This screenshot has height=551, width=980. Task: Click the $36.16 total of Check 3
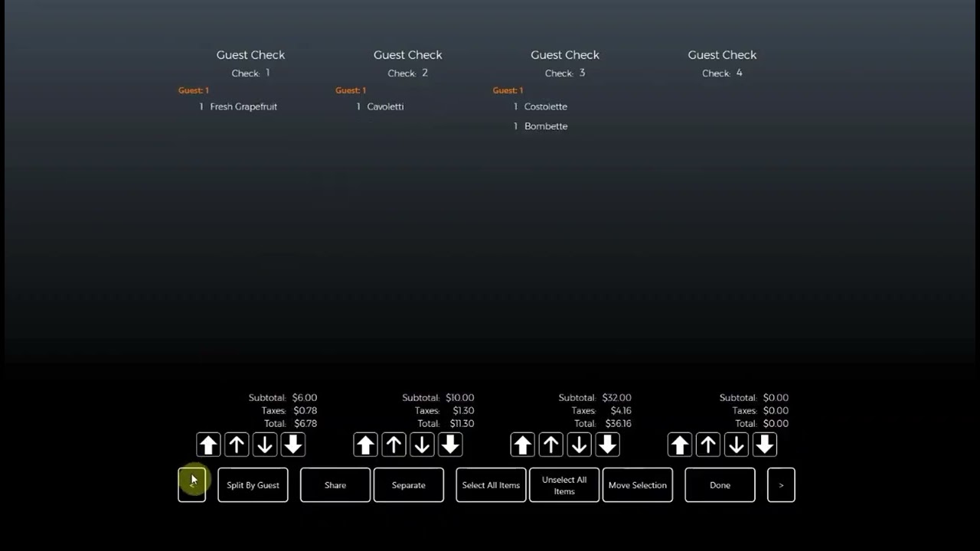click(618, 423)
